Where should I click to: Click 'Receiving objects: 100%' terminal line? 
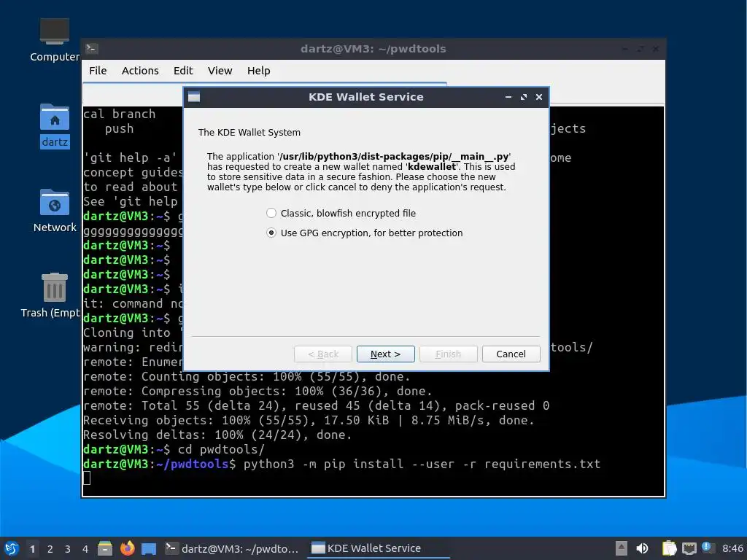(x=309, y=420)
